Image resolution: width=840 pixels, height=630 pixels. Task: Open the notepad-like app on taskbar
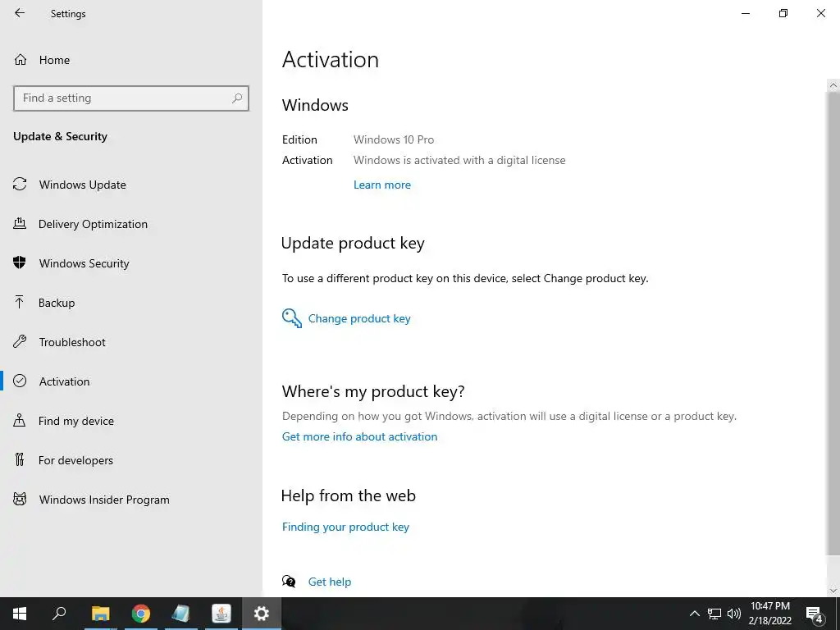coord(181,614)
